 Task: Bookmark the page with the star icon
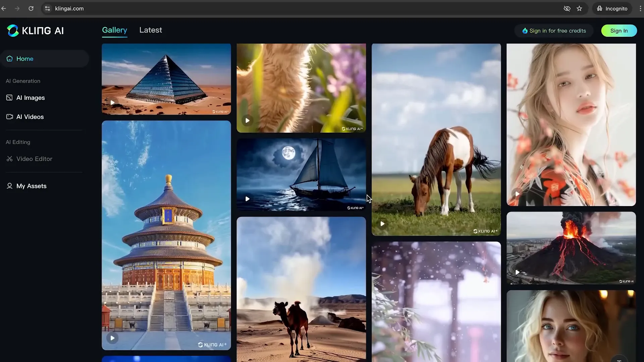click(580, 8)
